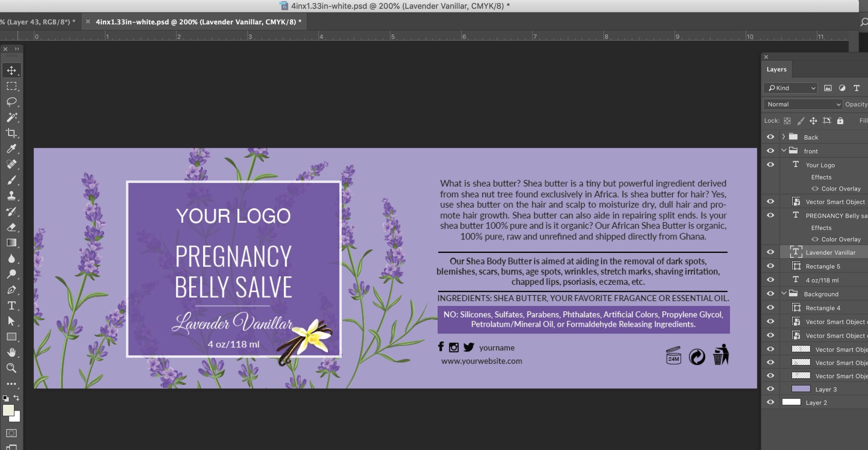The width and height of the screenshot is (868, 450).
Task: Select the Brush tool
Action: (x=12, y=180)
